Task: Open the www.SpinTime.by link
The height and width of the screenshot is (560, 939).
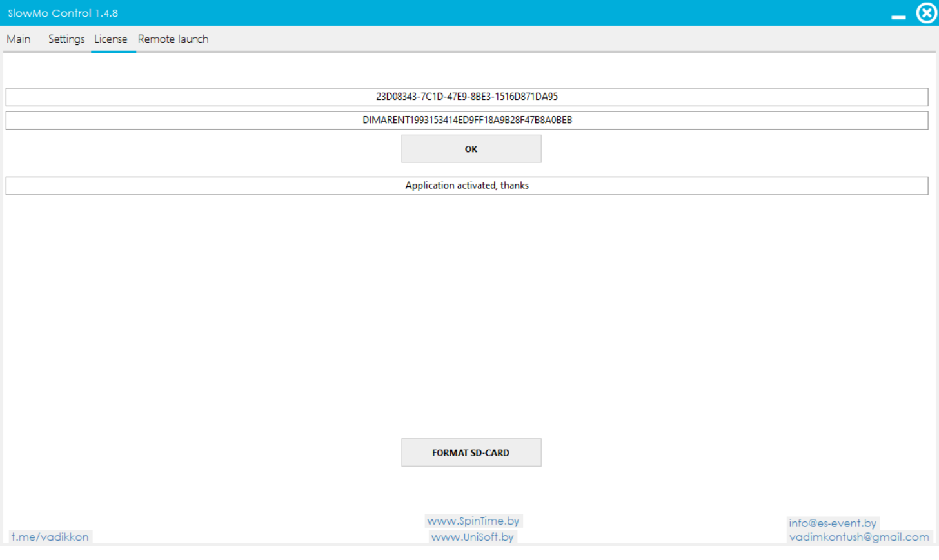Action: click(x=473, y=521)
